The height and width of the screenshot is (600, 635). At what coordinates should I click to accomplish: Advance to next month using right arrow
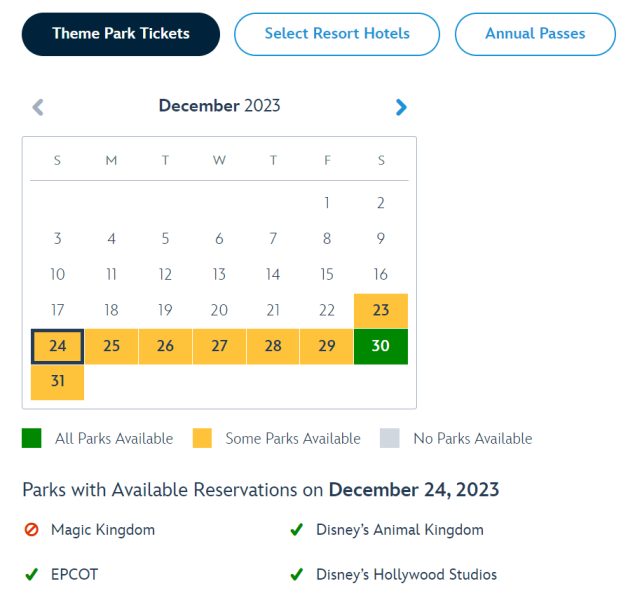401,107
